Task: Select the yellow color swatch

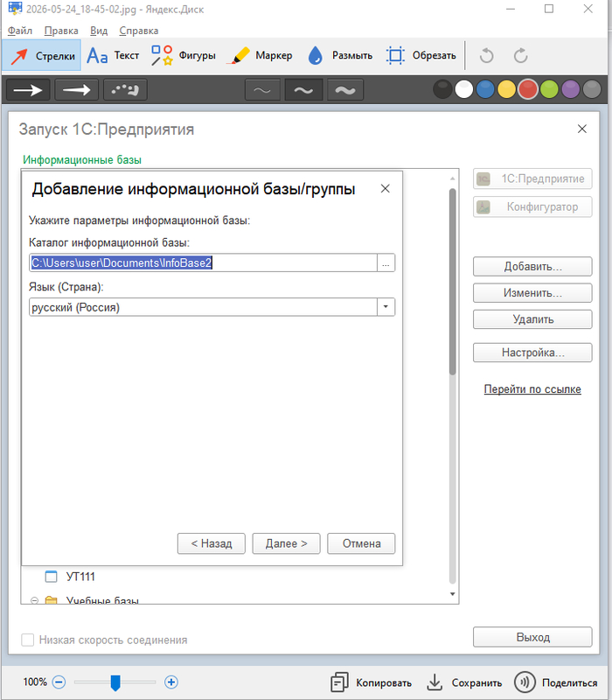Action: click(x=507, y=89)
